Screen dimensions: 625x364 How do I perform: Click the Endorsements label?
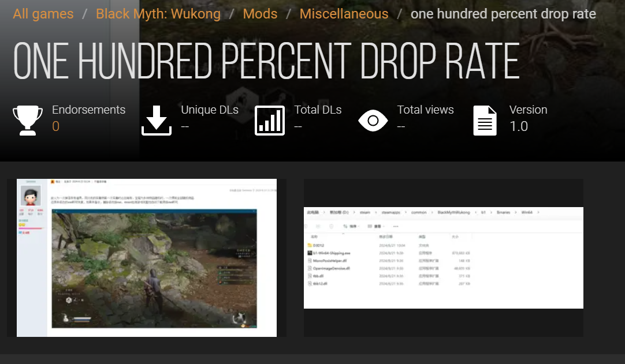point(88,110)
